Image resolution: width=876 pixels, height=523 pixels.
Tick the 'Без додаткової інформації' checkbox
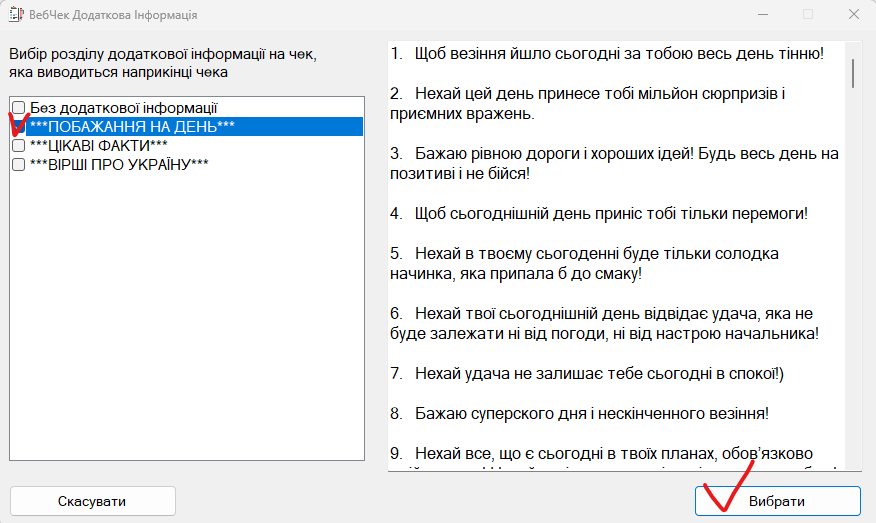(x=18, y=107)
